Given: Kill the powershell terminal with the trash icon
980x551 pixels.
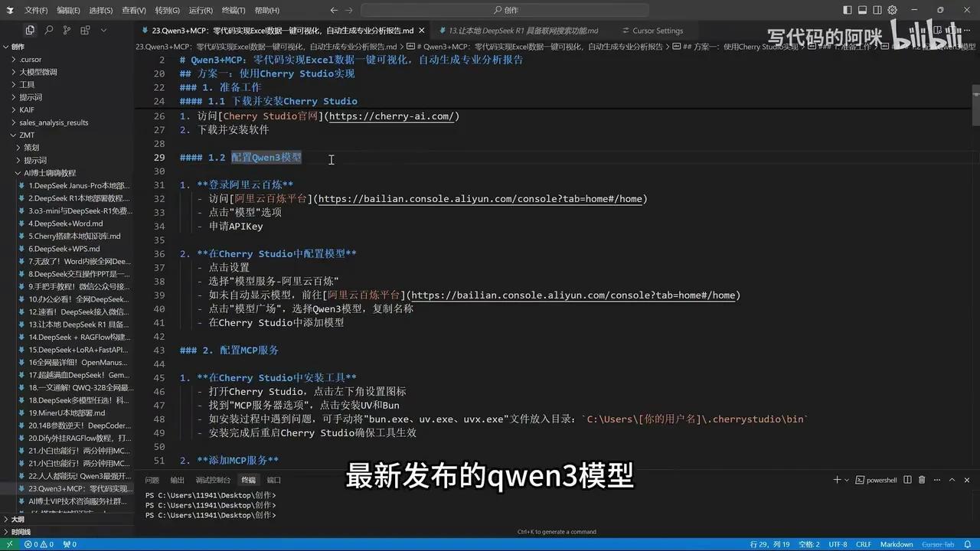Looking at the screenshot, I should click(922, 480).
